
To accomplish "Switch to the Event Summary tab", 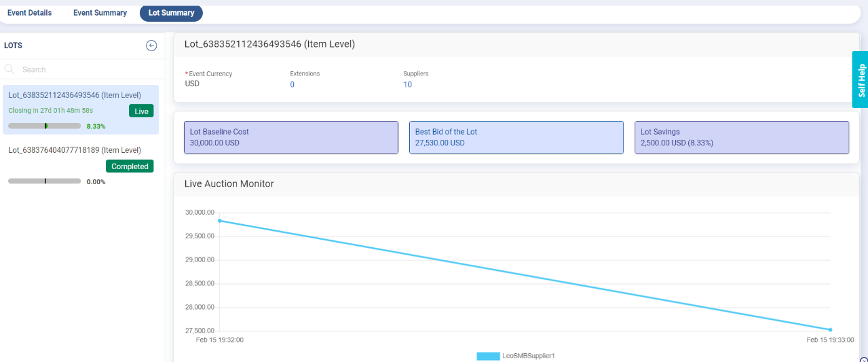I will tap(100, 12).
